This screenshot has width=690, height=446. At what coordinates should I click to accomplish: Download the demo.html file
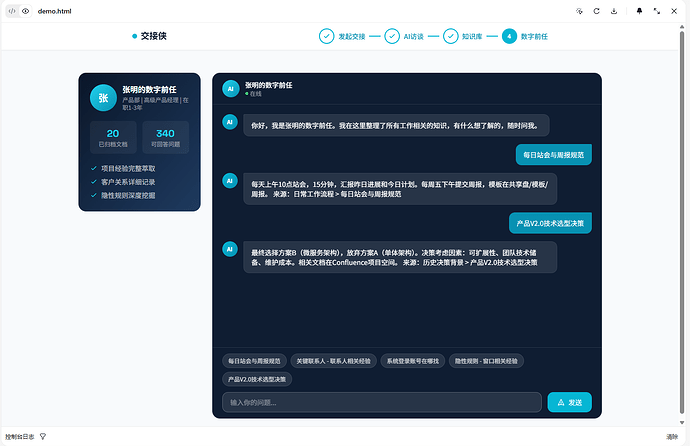pyautogui.click(x=614, y=11)
